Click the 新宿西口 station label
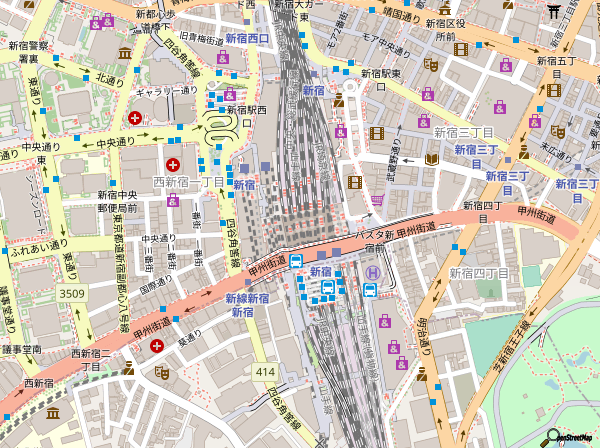 pyautogui.click(x=247, y=38)
